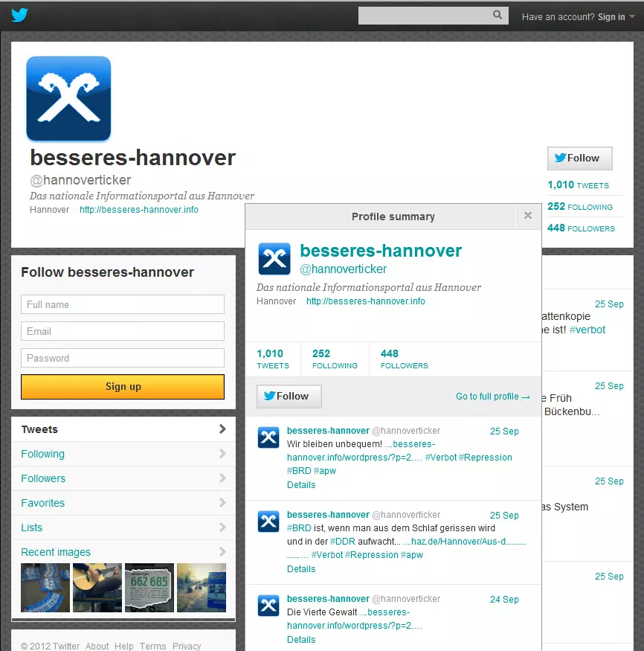Open the fourth recent image thumbnail
The width and height of the screenshot is (644, 651).
click(202, 588)
